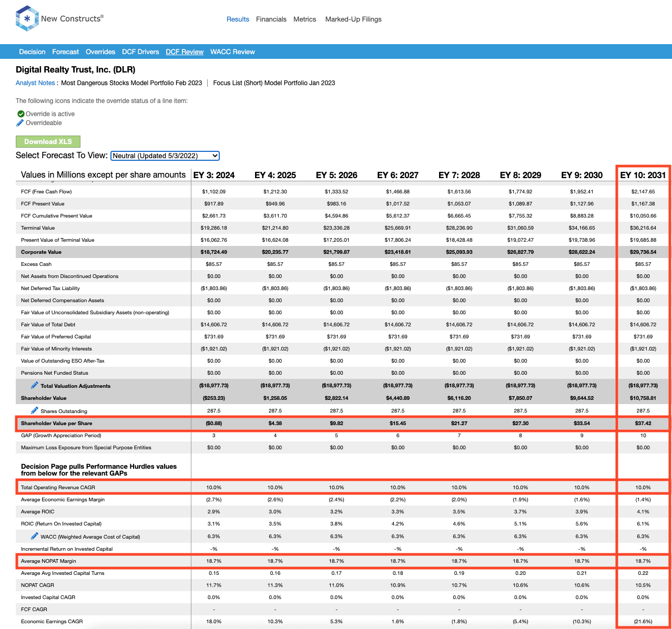Viewport: 672px width, 629px height.
Task: Click pencil icon beside Total Valuation Adjustments
Action: pos(34,385)
